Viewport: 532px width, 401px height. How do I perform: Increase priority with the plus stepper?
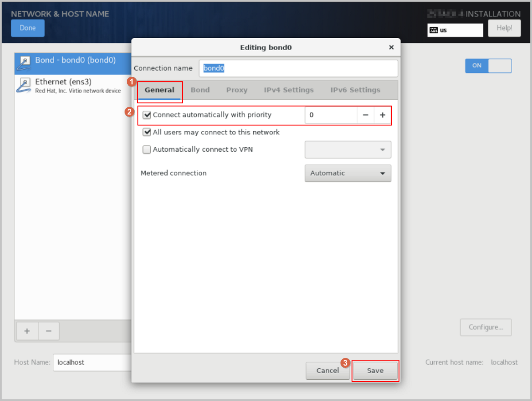tap(383, 115)
